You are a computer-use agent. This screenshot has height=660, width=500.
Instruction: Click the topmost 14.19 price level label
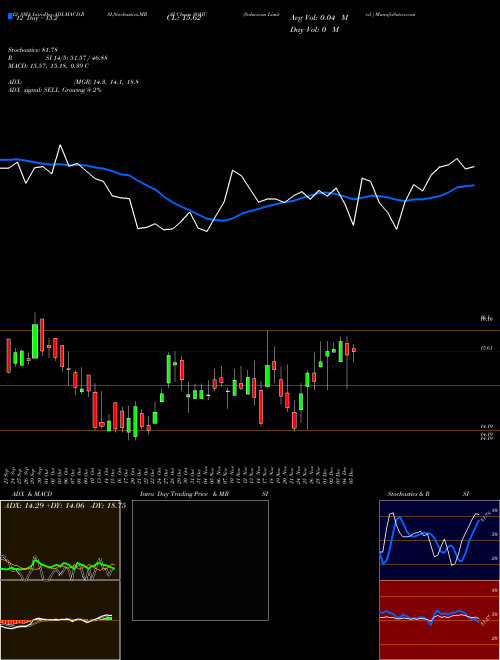coord(487,426)
